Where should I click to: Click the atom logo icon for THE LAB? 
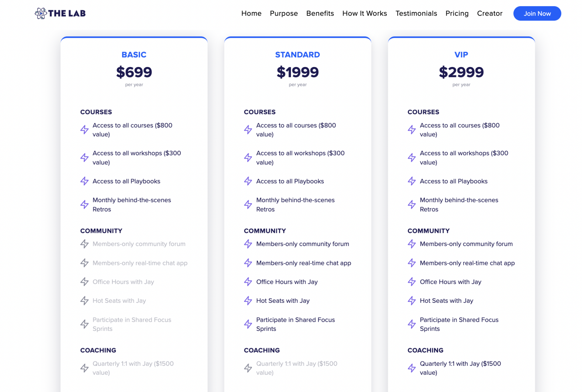coord(41,13)
